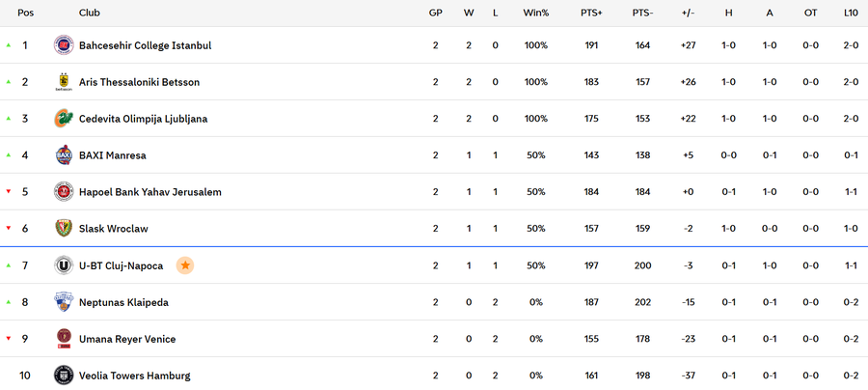868x390 pixels.
Task: Sort standings by Win% column header
Action: tap(535, 13)
